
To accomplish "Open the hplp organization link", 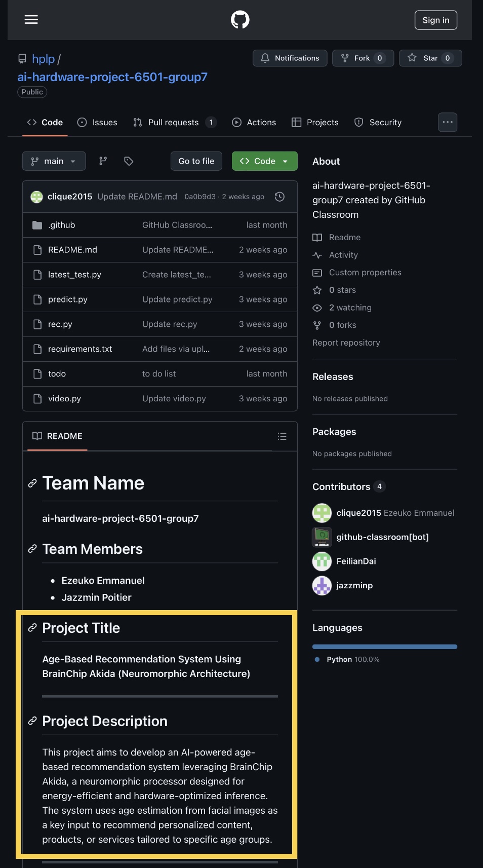I will [43, 59].
